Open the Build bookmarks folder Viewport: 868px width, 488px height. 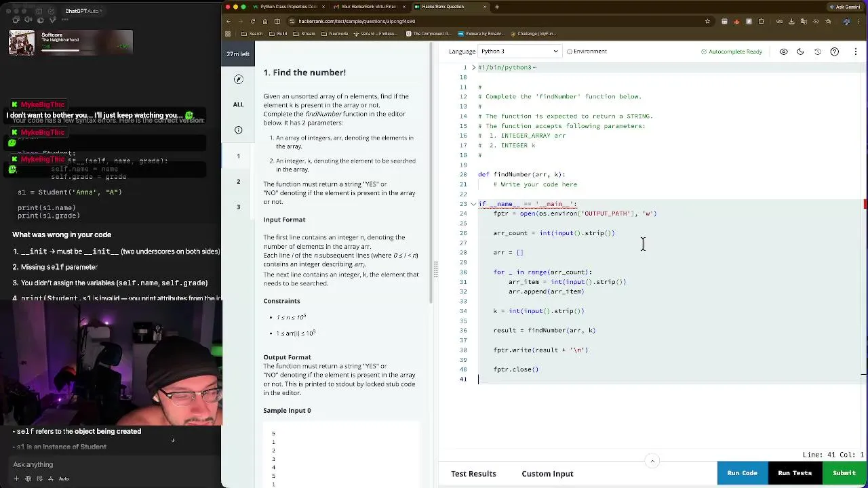click(278, 34)
